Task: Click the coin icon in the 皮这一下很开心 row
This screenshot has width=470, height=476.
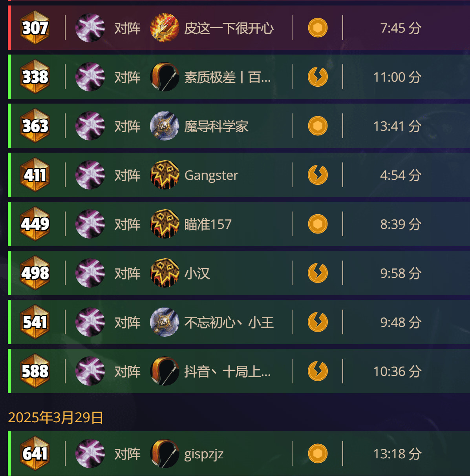Action: (318, 28)
